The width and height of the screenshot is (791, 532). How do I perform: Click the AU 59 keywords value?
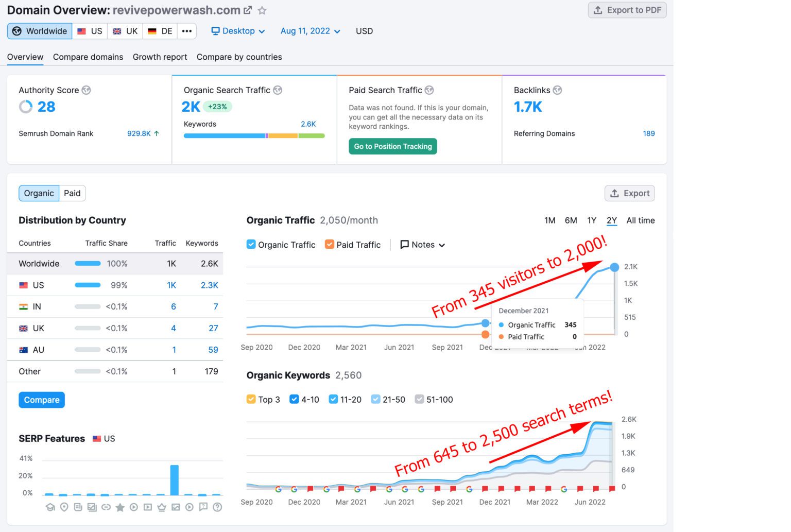click(213, 350)
